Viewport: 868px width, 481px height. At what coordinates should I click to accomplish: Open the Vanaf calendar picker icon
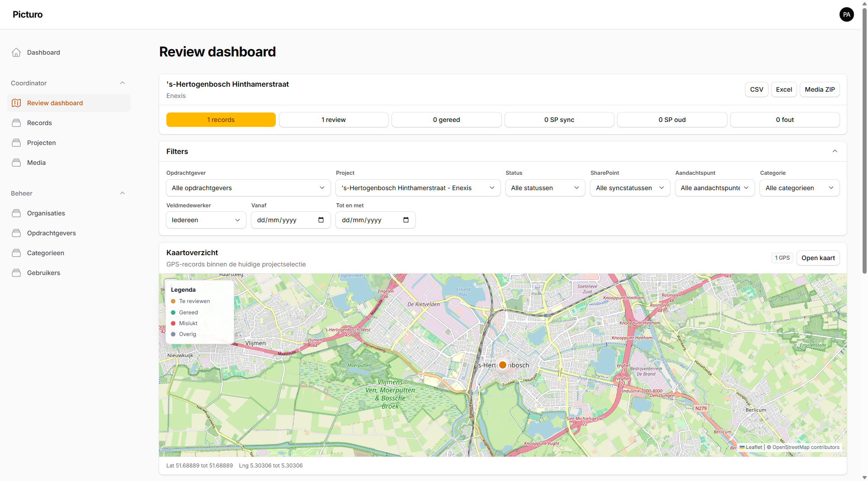coord(321,220)
